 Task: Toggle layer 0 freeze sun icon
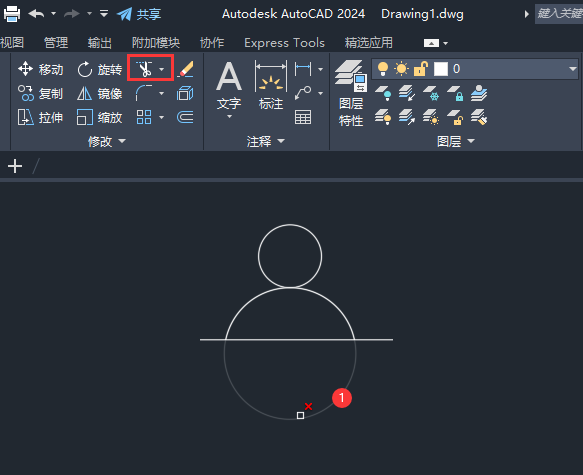coord(401,69)
